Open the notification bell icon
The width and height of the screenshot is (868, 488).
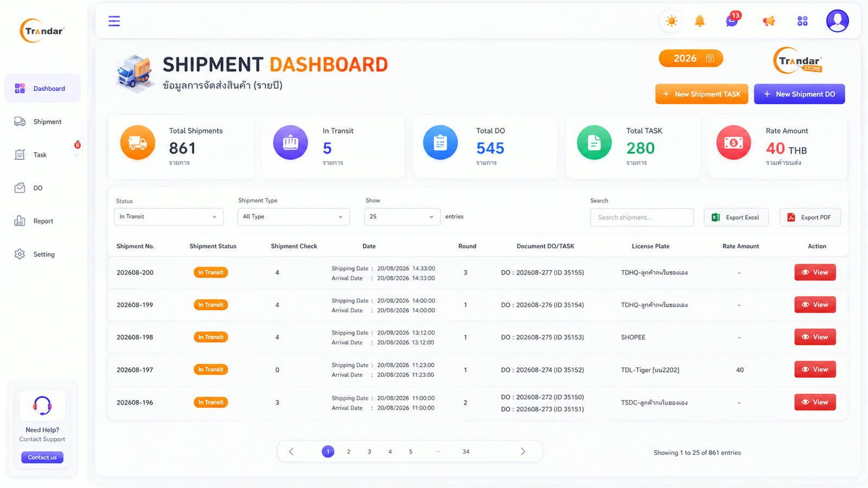(x=700, y=21)
